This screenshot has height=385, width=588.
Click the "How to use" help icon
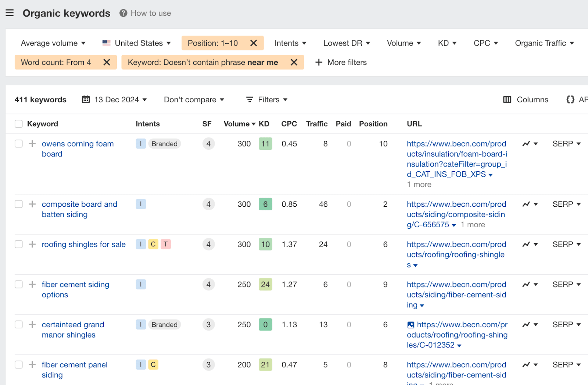tap(122, 13)
